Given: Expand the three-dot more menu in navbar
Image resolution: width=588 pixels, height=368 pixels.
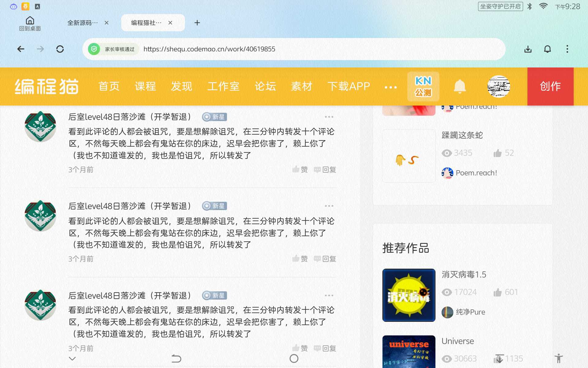Looking at the screenshot, I should click(391, 87).
